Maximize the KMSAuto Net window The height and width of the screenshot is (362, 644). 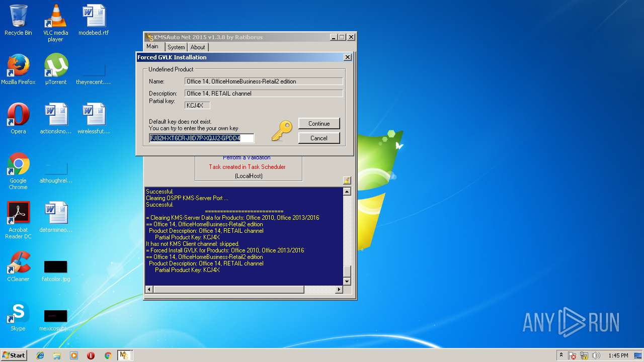pyautogui.click(x=342, y=37)
